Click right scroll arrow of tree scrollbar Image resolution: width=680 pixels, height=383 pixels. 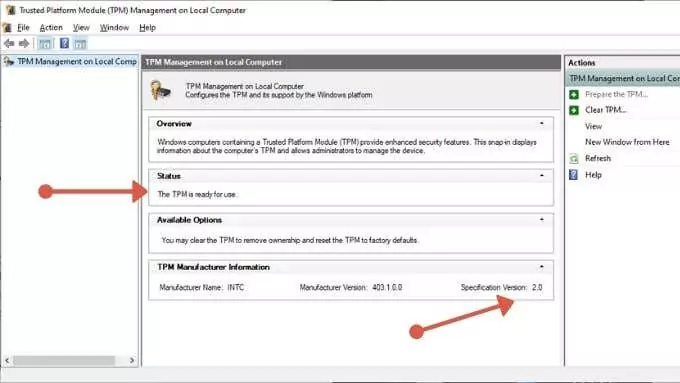(x=132, y=360)
